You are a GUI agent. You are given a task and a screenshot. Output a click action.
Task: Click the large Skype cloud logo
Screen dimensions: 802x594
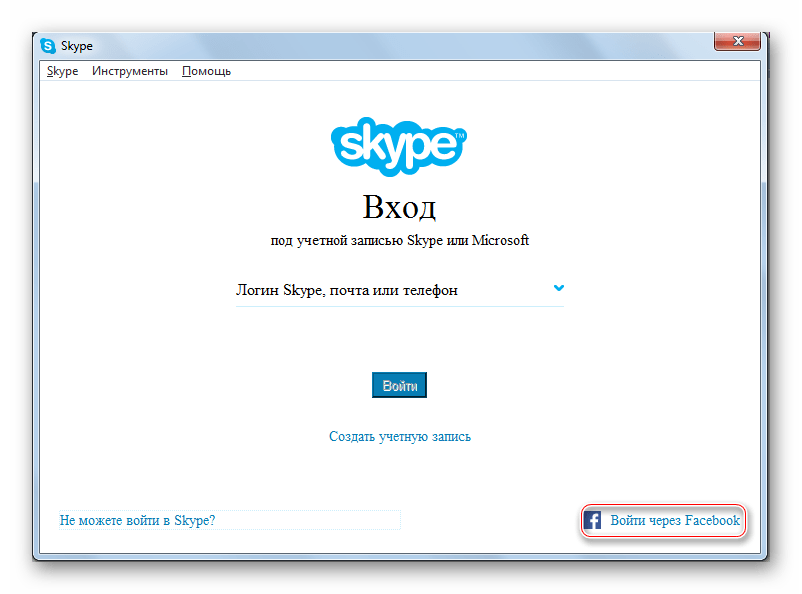point(400,145)
